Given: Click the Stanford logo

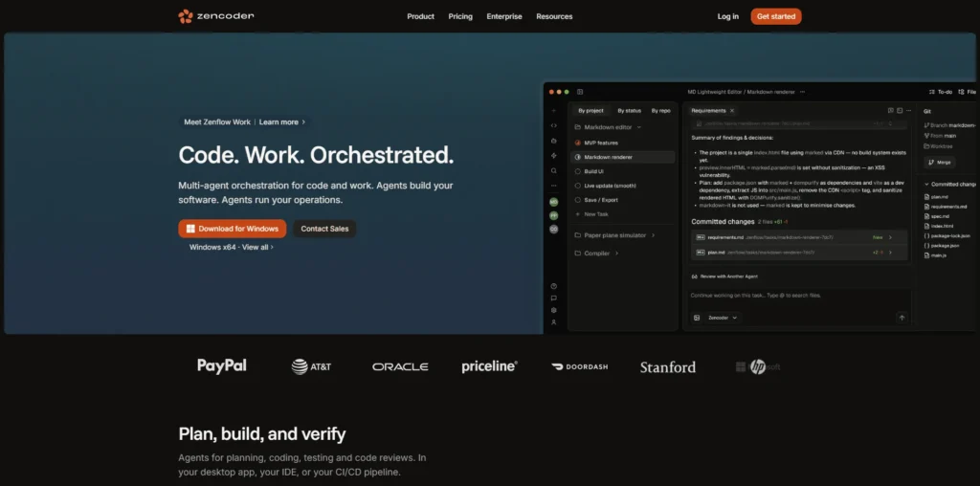Looking at the screenshot, I should [667, 367].
